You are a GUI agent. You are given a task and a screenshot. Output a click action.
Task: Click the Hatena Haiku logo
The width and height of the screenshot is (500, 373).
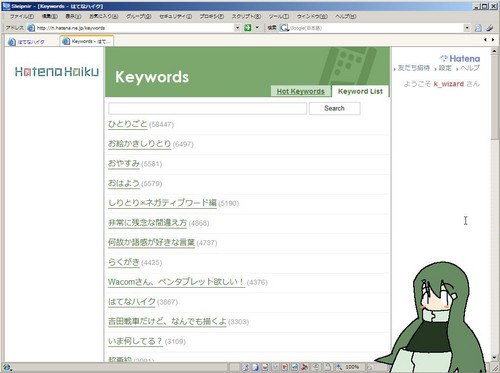(57, 72)
